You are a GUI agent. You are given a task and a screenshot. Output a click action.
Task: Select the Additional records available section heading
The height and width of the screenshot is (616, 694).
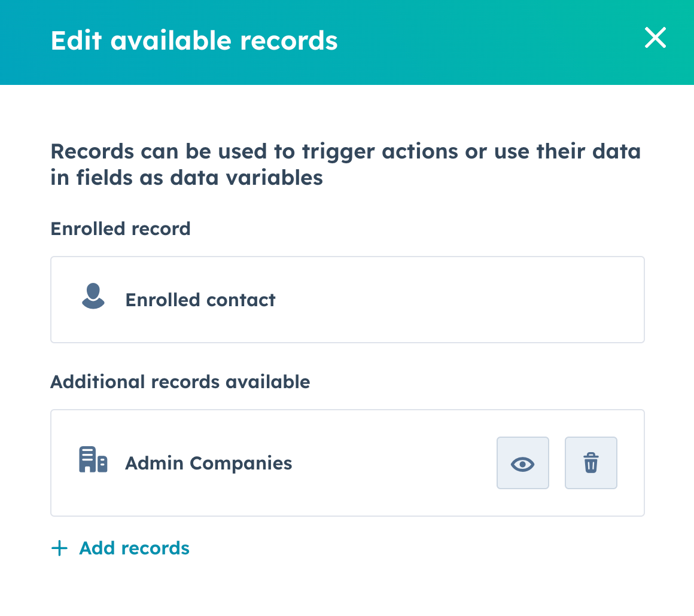click(181, 382)
